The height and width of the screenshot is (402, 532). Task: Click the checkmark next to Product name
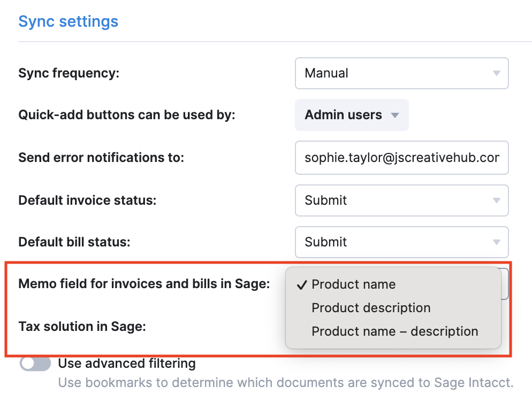pyautogui.click(x=302, y=285)
